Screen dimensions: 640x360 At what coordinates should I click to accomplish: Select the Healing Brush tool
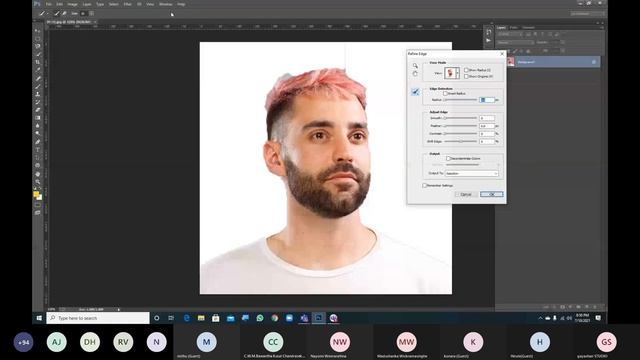38,78
